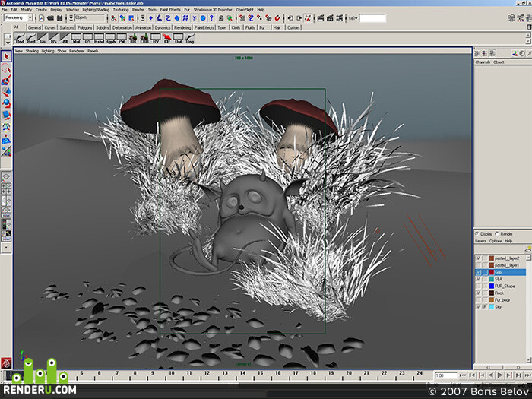Click the play forward button
The image size is (532, 399).
coord(500,375)
